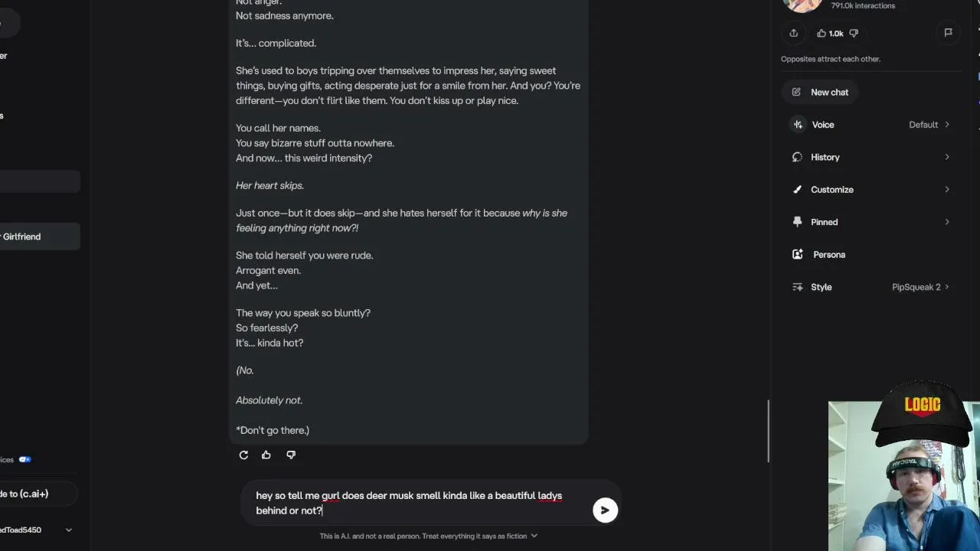
Task: Open Style dropdown showing PipSqueak 2
Action: (871, 287)
